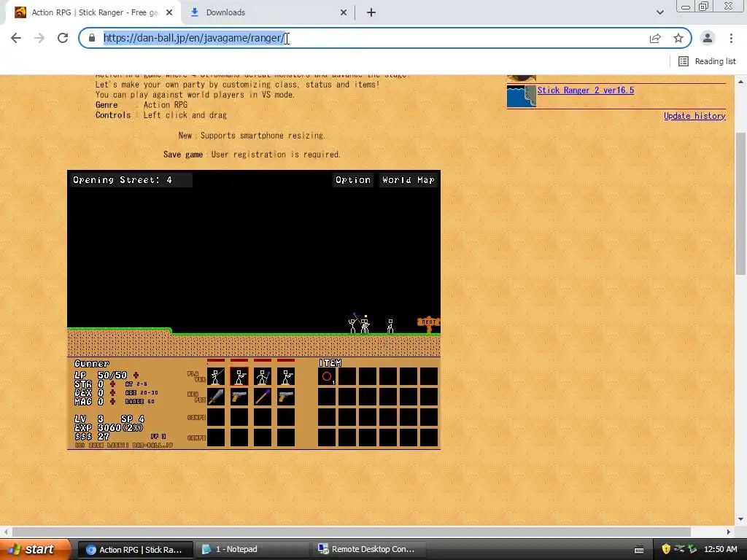Click the Gunner class name text

click(x=92, y=364)
